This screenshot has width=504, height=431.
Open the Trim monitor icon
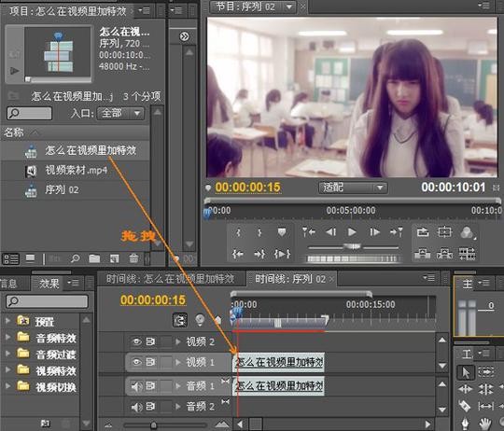(467, 254)
